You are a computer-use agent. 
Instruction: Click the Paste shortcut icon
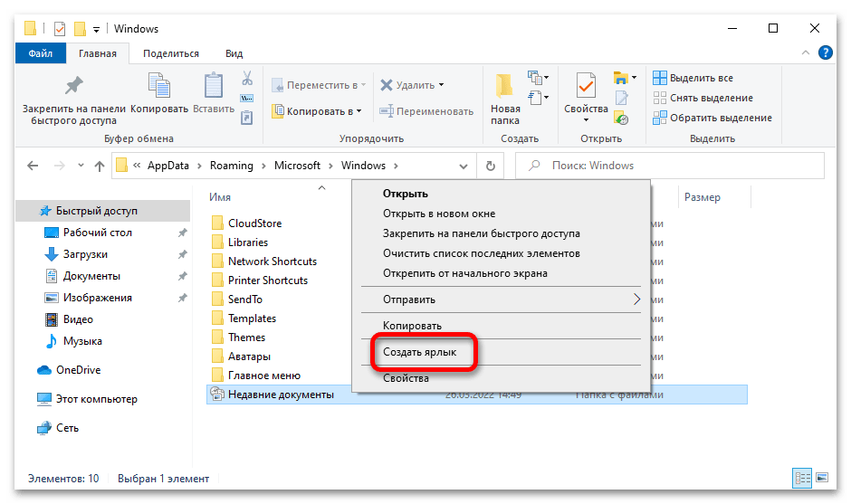coord(247,118)
